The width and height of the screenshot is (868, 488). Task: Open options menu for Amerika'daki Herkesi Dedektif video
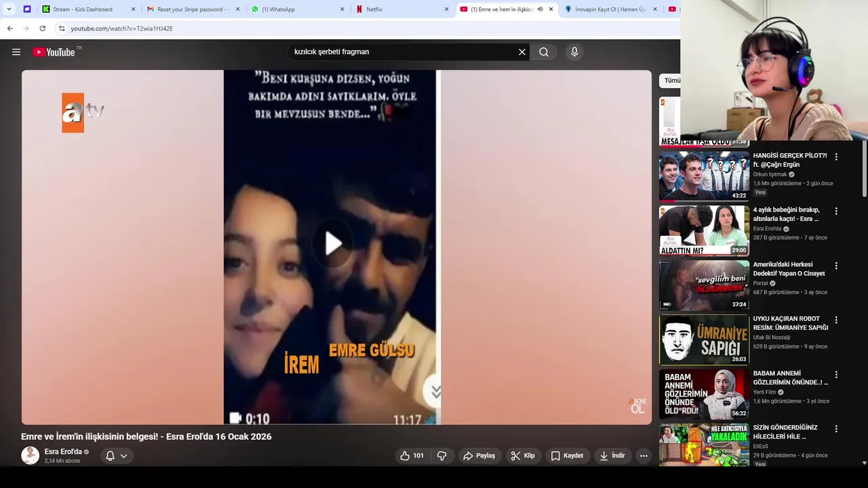click(x=836, y=266)
